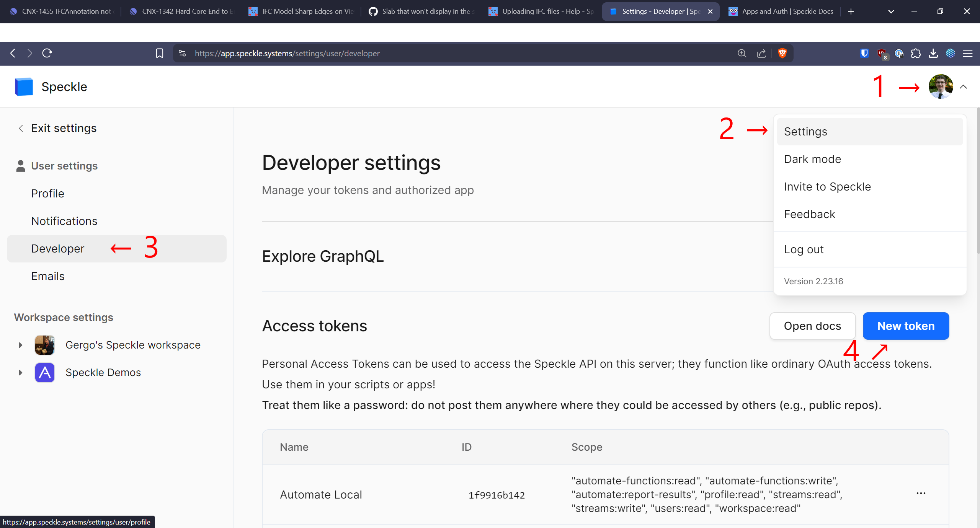This screenshot has height=528, width=980.
Task: Select Settings in user menu
Action: (870, 132)
